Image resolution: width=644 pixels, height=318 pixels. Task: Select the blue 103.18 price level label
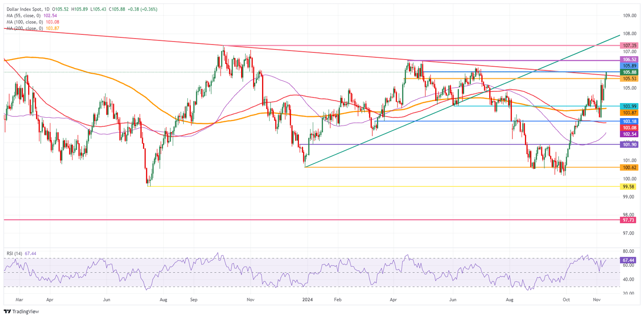point(628,122)
